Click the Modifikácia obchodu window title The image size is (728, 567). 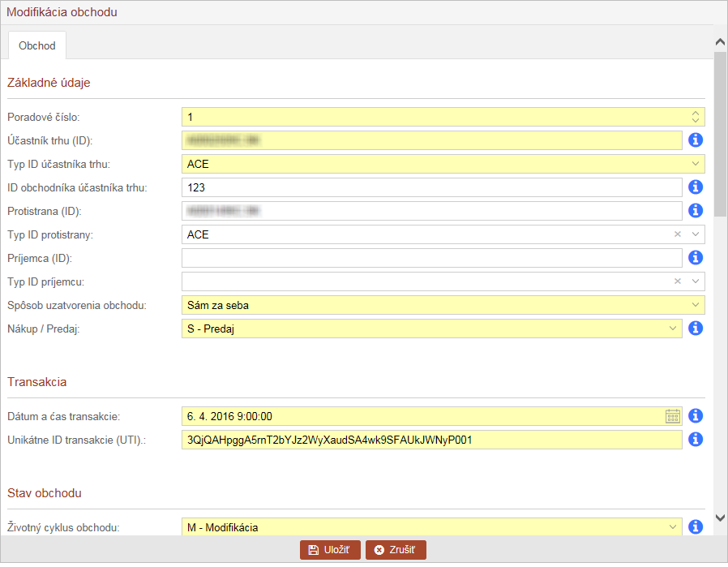tap(62, 12)
